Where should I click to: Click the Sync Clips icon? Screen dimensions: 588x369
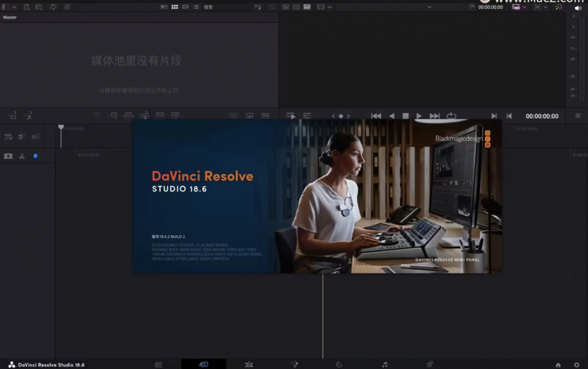[54, 7]
